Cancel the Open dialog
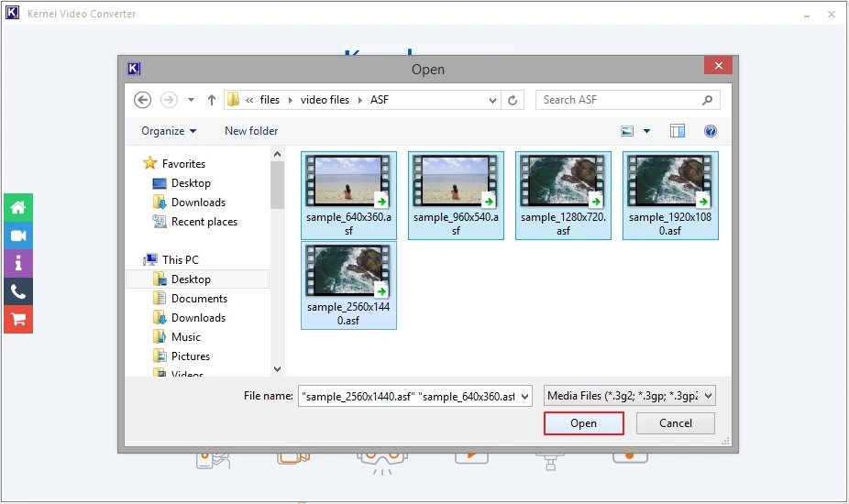 pyautogui.click(x=675, y=423)
